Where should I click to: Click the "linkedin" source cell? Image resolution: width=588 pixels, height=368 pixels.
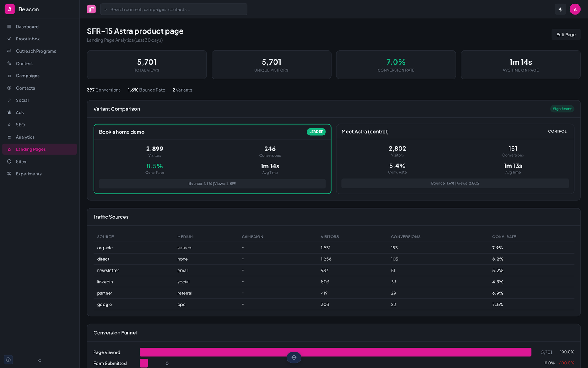(x=105, y=282)
